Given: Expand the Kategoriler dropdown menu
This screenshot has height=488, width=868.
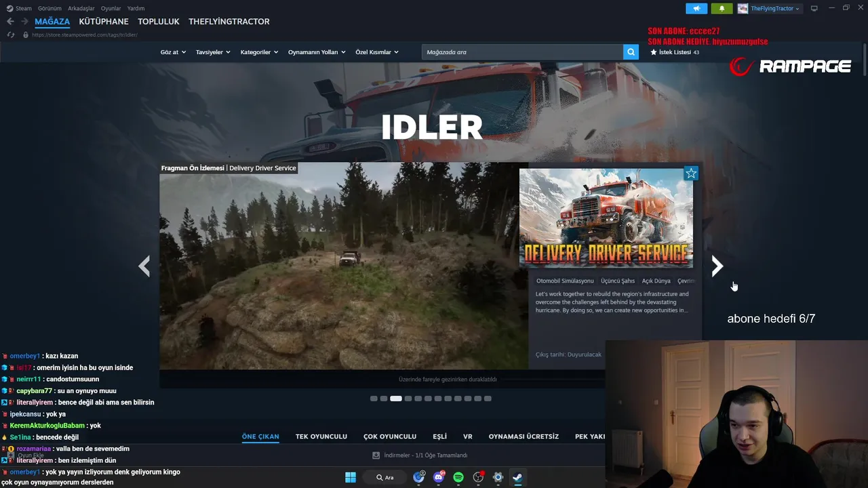Looking at the screenshot, I should [259, 52].
